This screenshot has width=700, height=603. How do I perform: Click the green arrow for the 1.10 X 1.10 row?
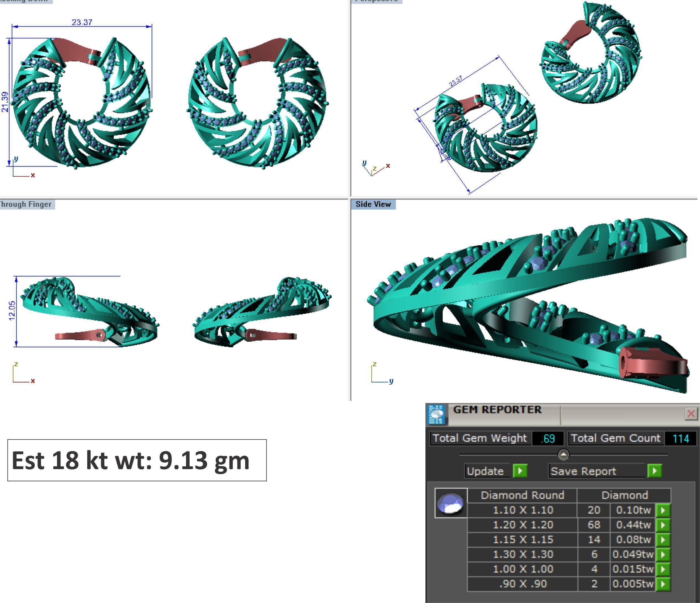[663, 510]
